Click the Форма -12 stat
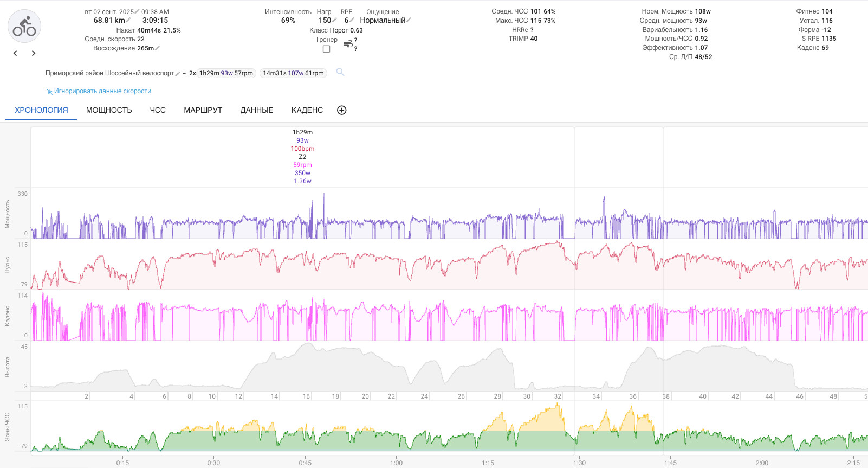 [814, 30]
